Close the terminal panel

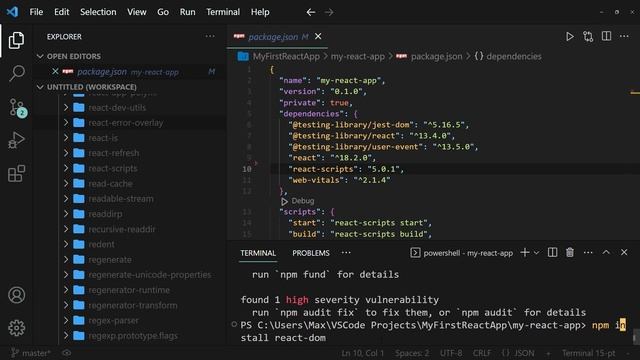[x=624, y=253]
